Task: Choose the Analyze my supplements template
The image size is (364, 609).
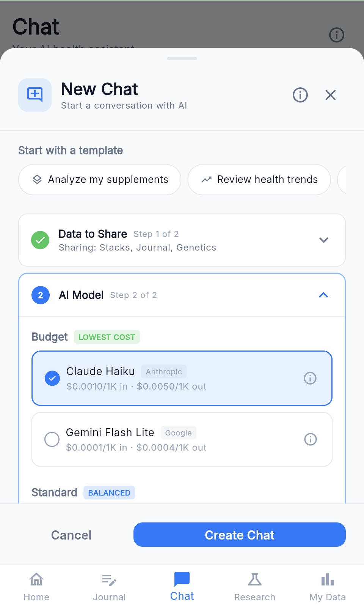Action: point(100,180)
